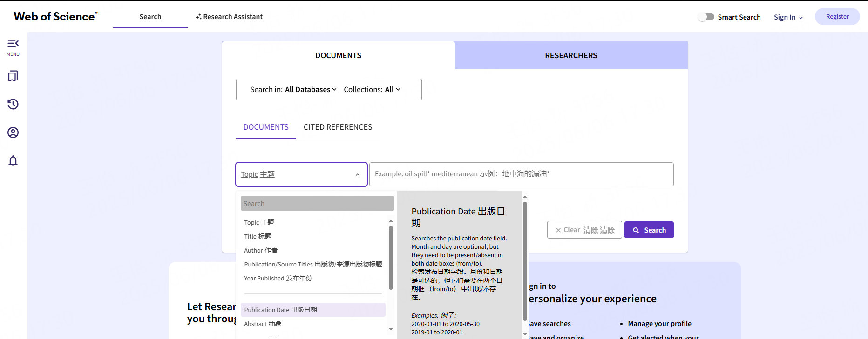Open the search History clock icon

point(13,104)
